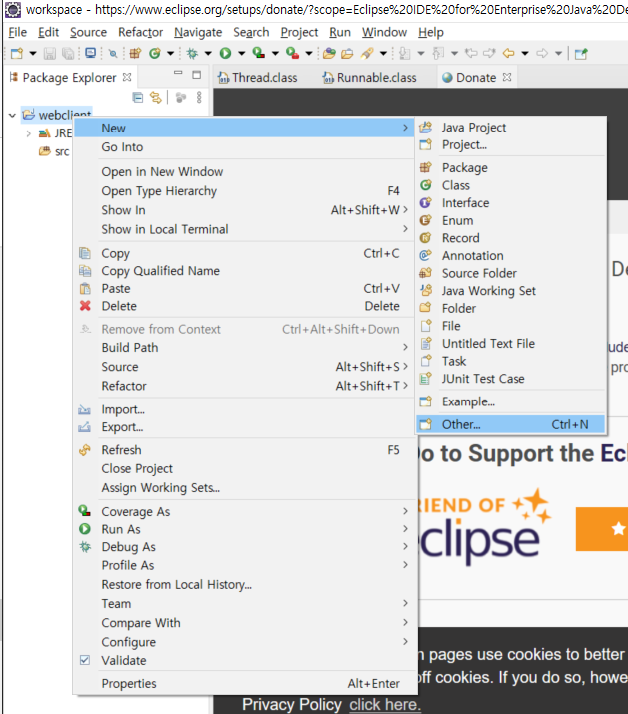This screenshot has width=628, height=714.
Task: Select Enum in the New submenu
Action: click(x=511, y=220)
